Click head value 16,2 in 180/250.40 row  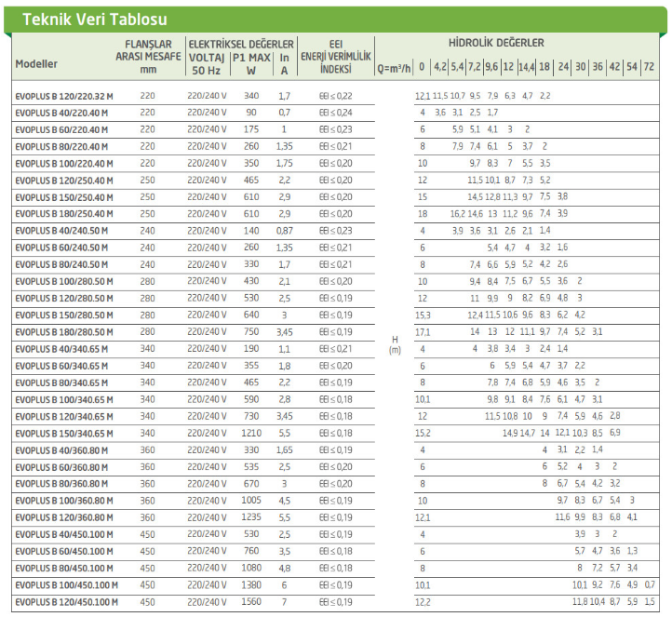pyautogui.click(x=458, y=214)
